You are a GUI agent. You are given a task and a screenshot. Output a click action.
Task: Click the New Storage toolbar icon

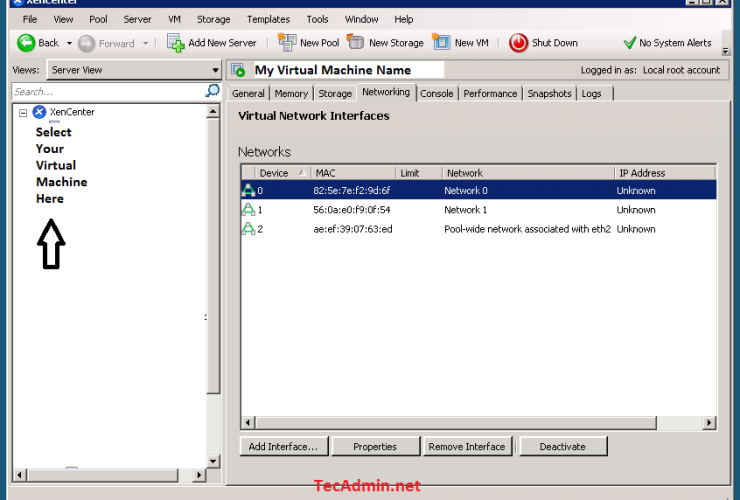(356, 43)
